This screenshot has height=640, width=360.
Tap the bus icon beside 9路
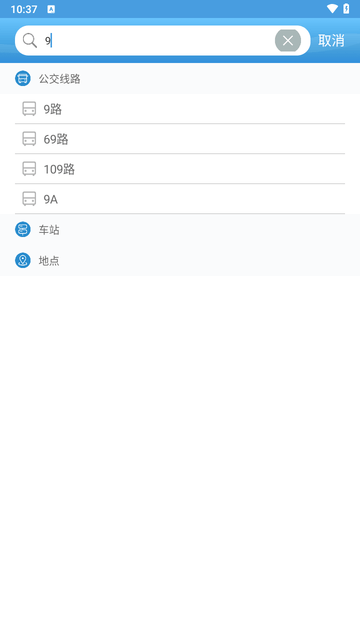pos(29,109)
